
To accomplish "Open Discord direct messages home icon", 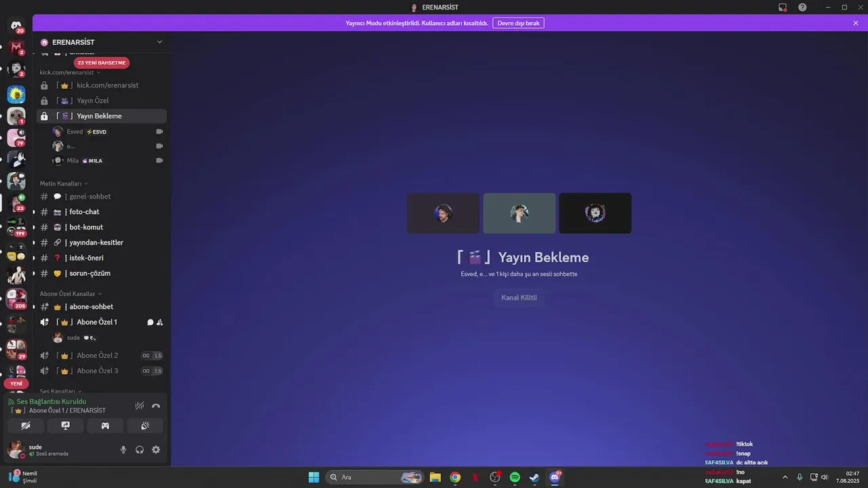I will [x=16, y=26].
